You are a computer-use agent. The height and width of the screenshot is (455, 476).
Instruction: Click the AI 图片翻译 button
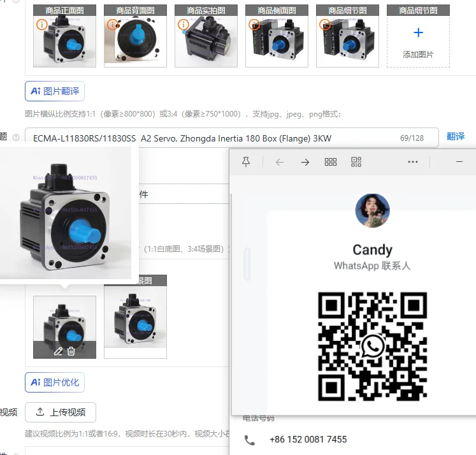tap(55, 91)
